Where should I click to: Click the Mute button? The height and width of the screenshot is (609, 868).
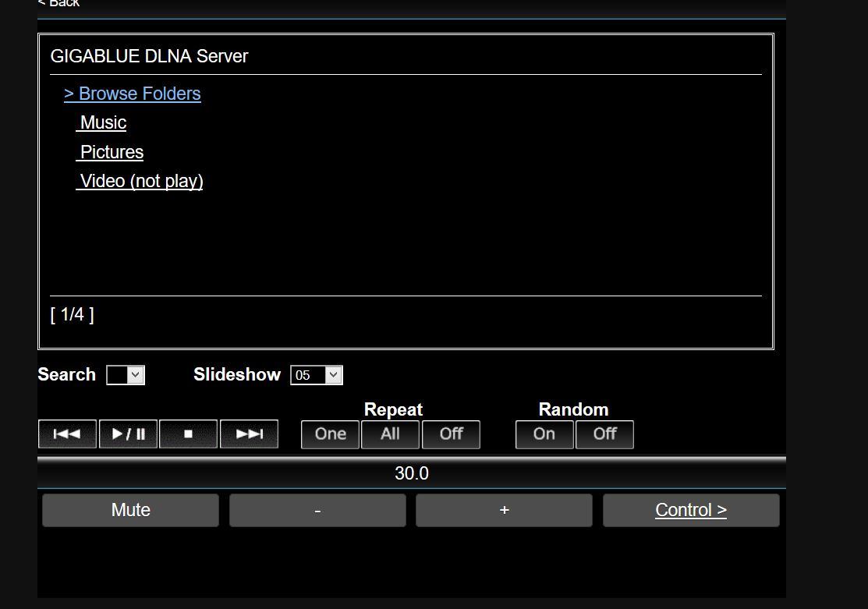pos(131,510)
